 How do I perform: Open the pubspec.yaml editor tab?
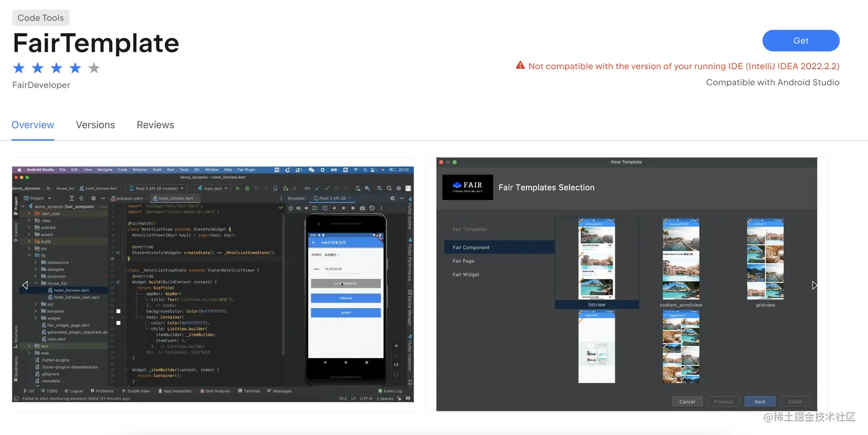129,198
